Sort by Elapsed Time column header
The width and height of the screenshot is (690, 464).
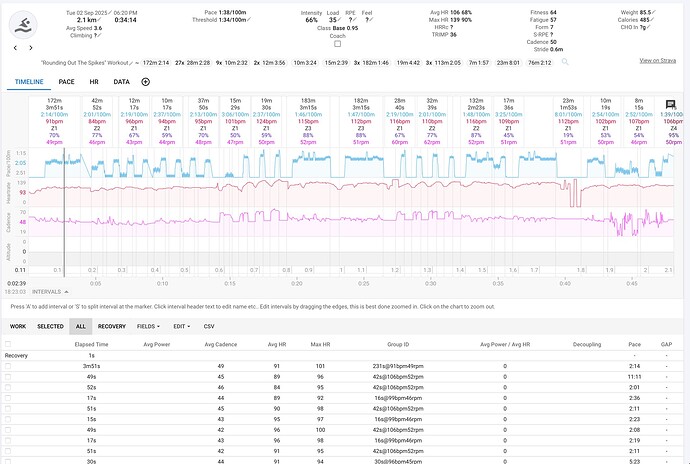coord(91,344)
